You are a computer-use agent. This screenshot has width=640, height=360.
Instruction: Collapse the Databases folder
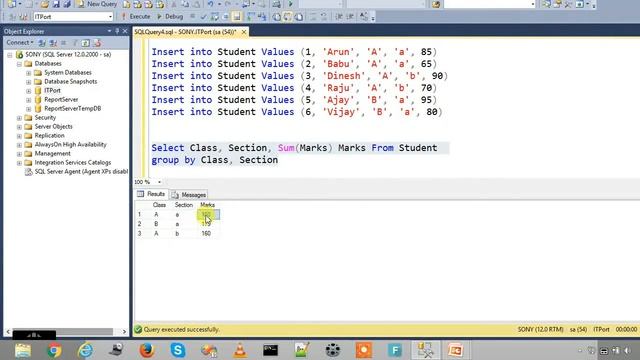tap(19, 64)
